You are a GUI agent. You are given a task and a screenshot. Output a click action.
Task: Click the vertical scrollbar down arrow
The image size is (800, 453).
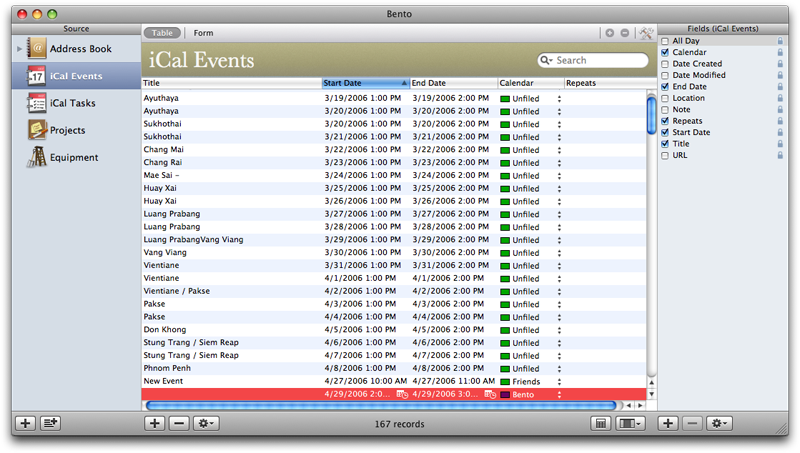[652, 394]
